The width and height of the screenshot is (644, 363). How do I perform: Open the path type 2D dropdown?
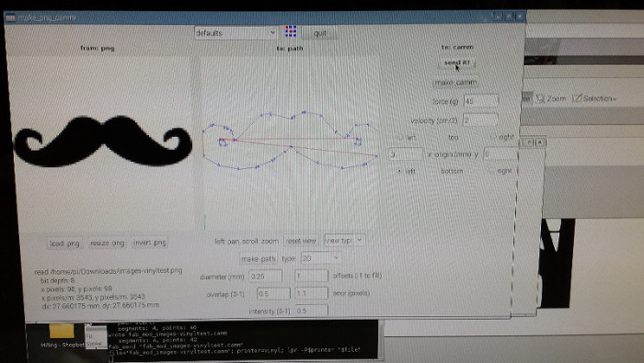coord(320,258)
